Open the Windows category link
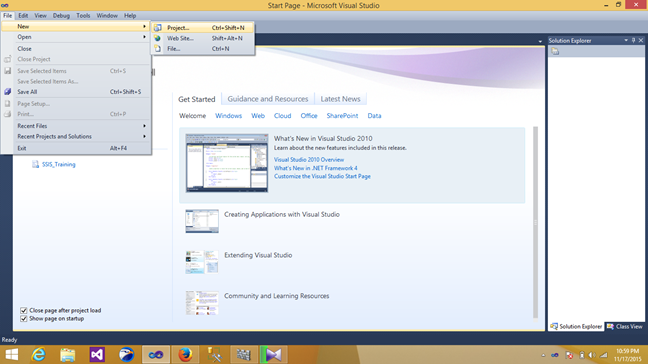648x364 pixels. [229, 116]
